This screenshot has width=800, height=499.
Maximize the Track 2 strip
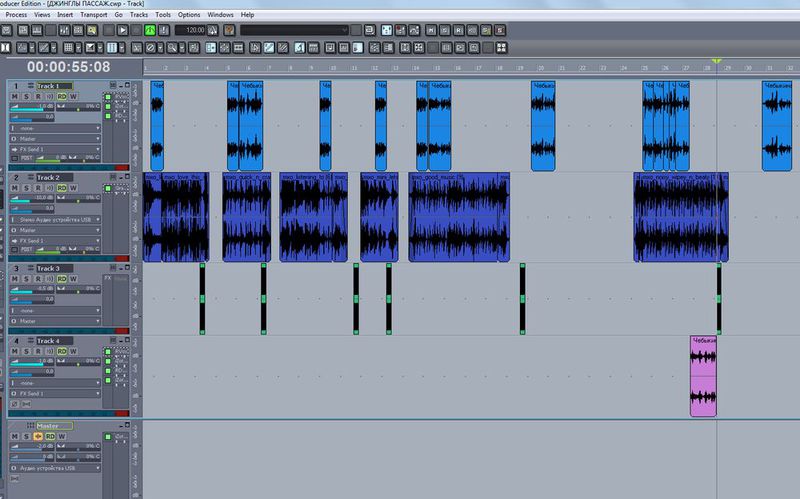(x=127, y=177)
